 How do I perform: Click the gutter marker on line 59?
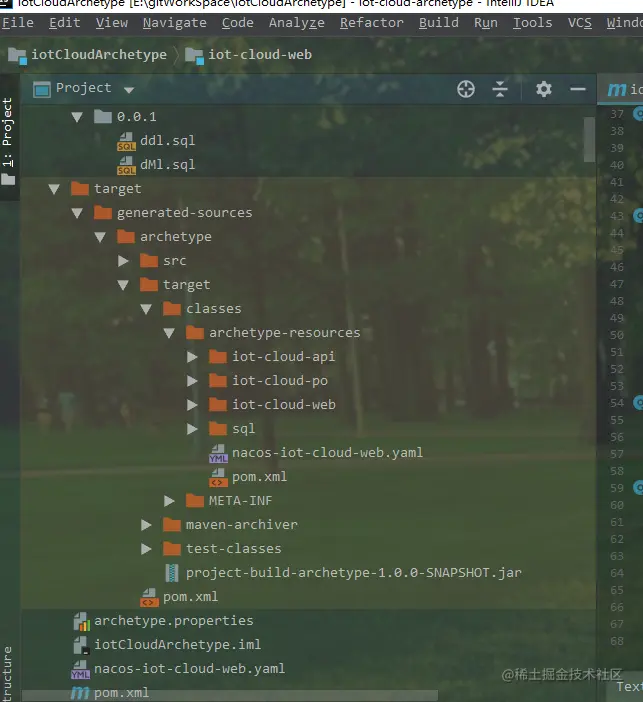tap(638, 487)
